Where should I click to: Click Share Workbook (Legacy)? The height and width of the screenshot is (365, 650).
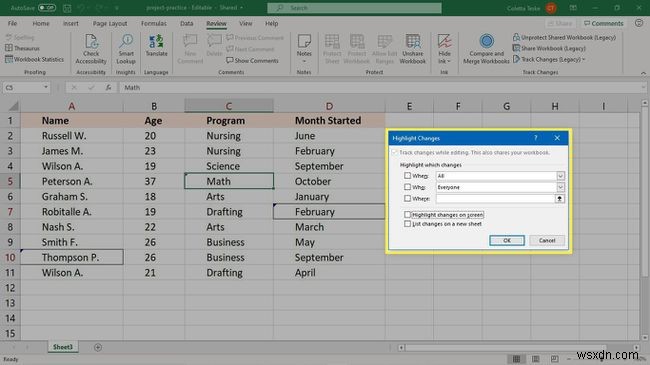coord(549,48)
